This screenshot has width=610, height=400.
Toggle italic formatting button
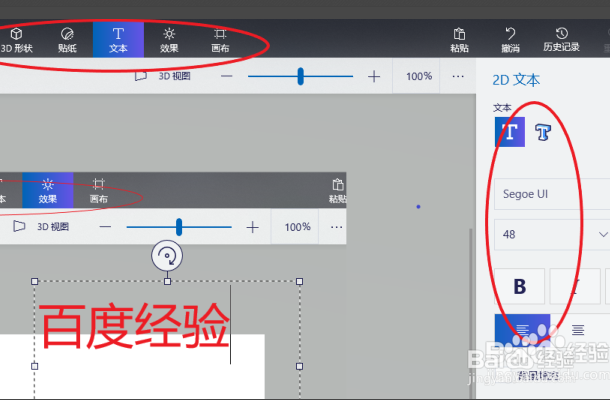pyautogui.click(x=575, y=286)
